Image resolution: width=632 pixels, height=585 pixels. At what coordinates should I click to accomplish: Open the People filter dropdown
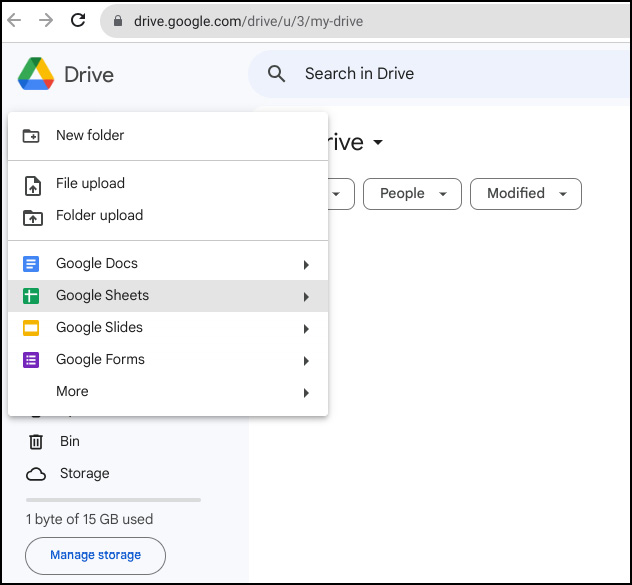(412, 194)
